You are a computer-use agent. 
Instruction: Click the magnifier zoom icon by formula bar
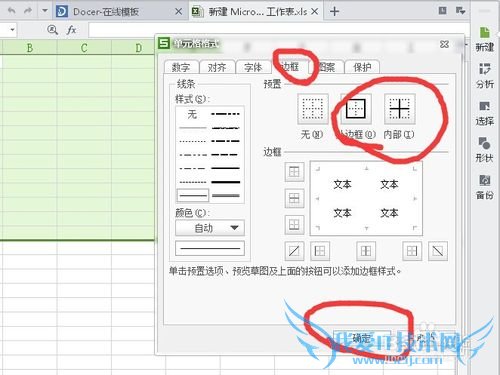[52, 30]
